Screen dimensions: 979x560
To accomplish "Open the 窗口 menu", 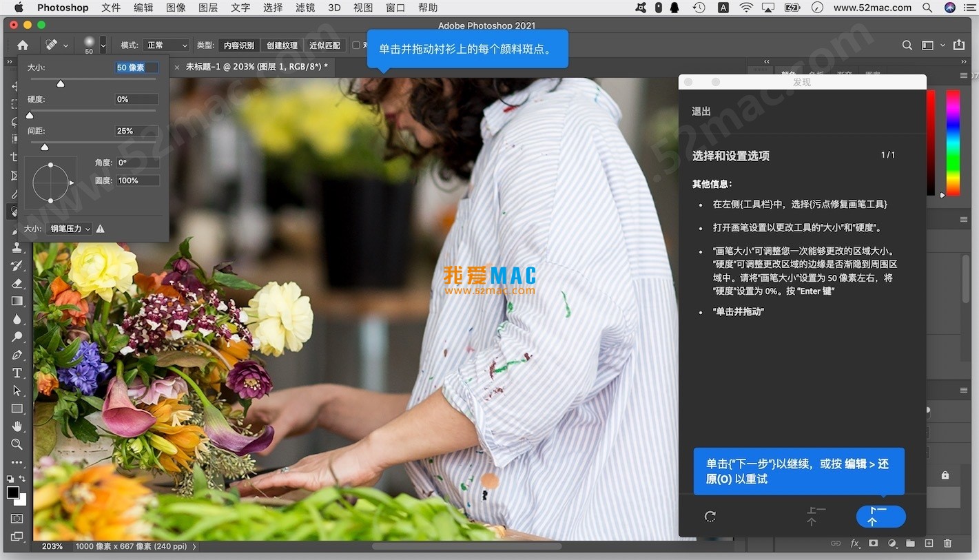I will click(x=395, y=8).
